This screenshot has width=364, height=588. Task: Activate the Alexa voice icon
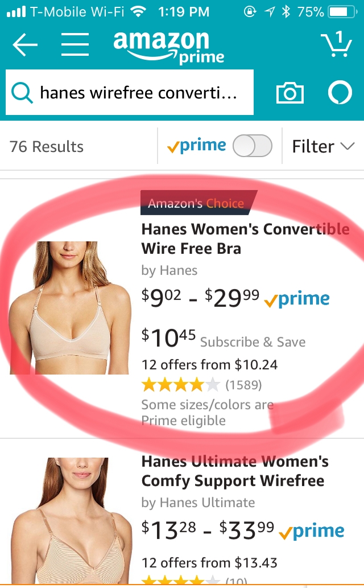340,93
